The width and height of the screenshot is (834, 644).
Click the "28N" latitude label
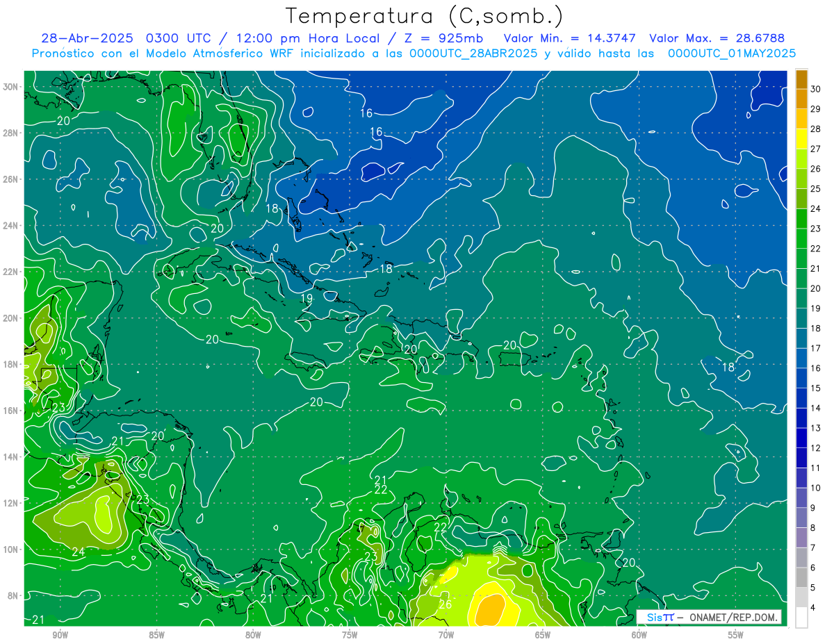point(12,133)
